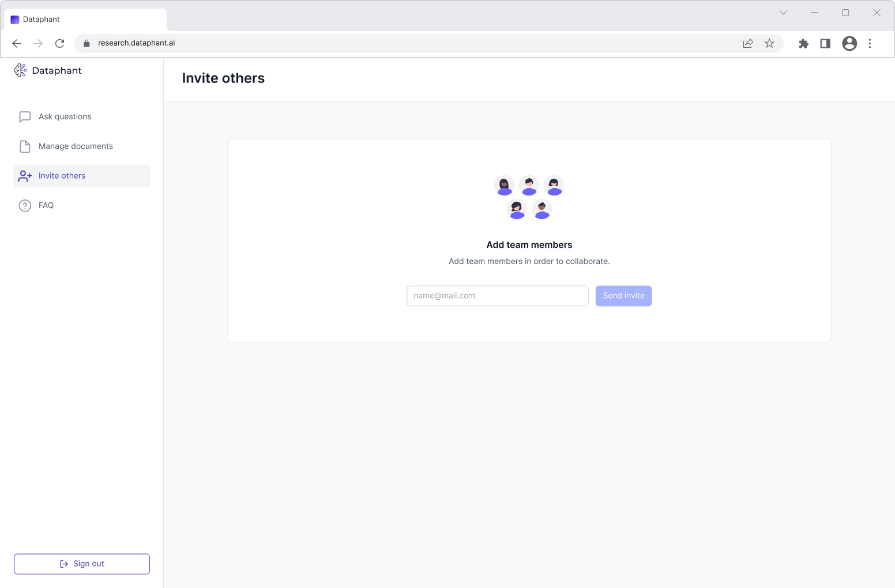This screenshot has width=895, height=588.
Task: Select Manage documents in the sidebar
Action: click(x=76, y=146)
